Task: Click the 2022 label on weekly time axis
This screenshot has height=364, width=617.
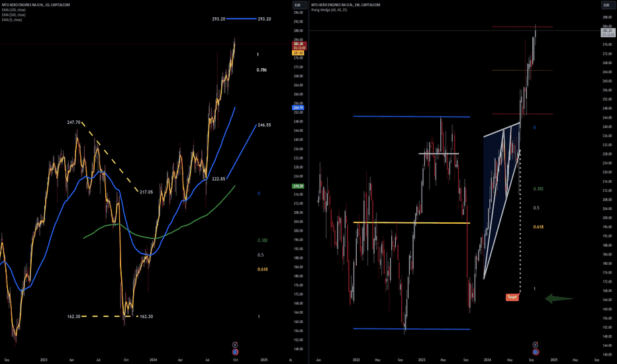Action: tap(356, 359)
